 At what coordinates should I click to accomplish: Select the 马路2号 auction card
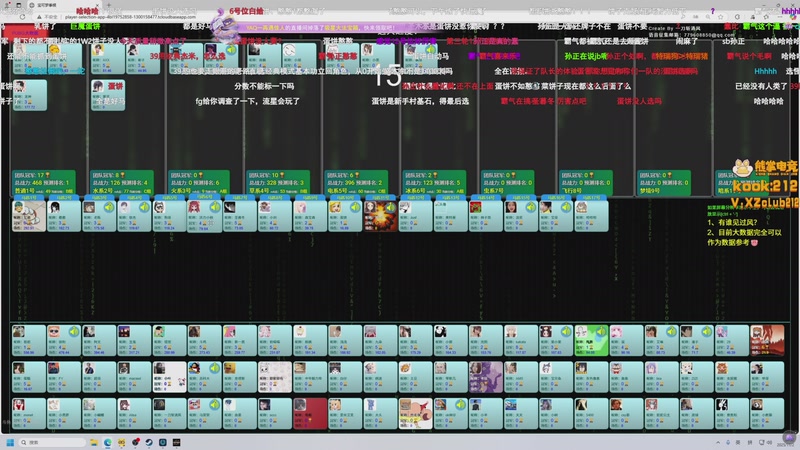click(64, 216)
